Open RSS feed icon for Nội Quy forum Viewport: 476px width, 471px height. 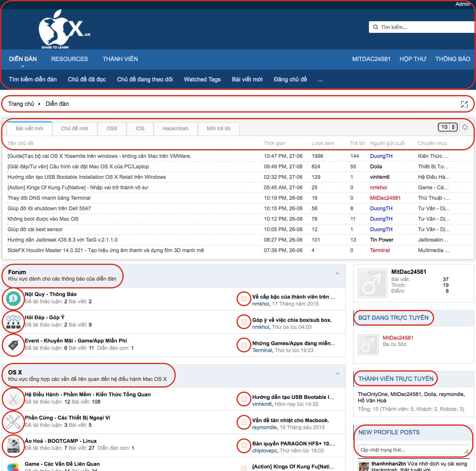244,299
